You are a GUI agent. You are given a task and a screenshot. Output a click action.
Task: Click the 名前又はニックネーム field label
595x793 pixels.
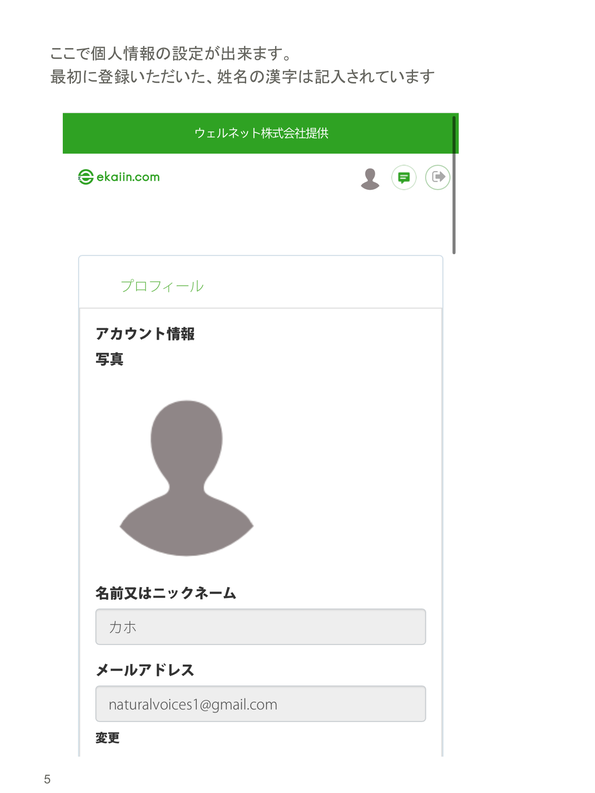(166, 593)
